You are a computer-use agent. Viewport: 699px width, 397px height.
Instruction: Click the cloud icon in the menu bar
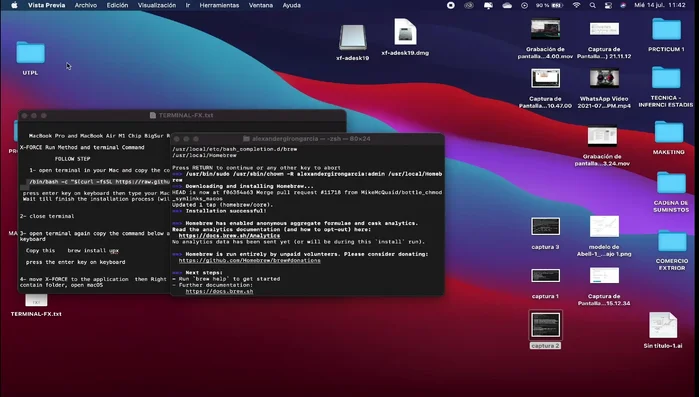click(x=507, y=5)
